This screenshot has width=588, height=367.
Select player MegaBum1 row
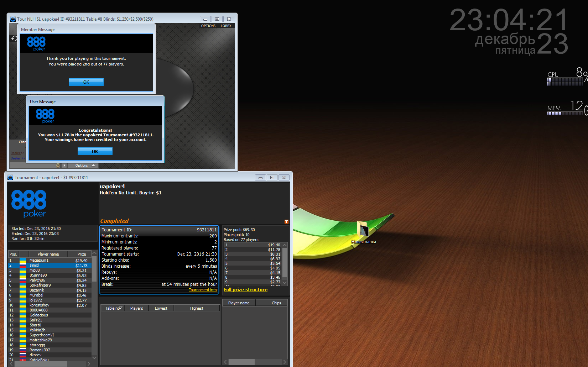(x=50, y=260)
